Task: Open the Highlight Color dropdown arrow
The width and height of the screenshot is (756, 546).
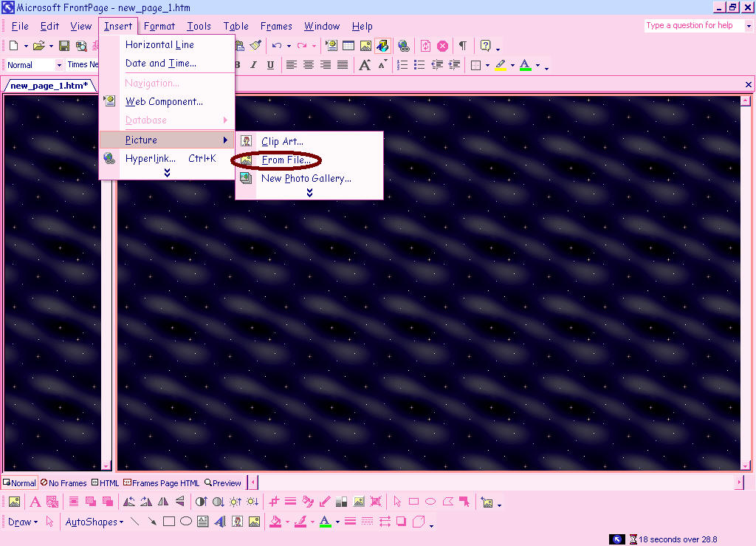Action: point(512,65)
